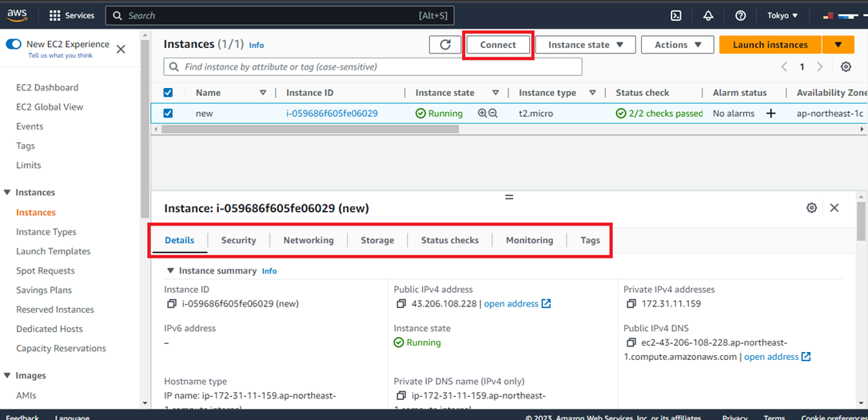Collapse the Images sidebar section
Image resolution: width=868 pixels, height=420 pixels.
click(7, 375)
